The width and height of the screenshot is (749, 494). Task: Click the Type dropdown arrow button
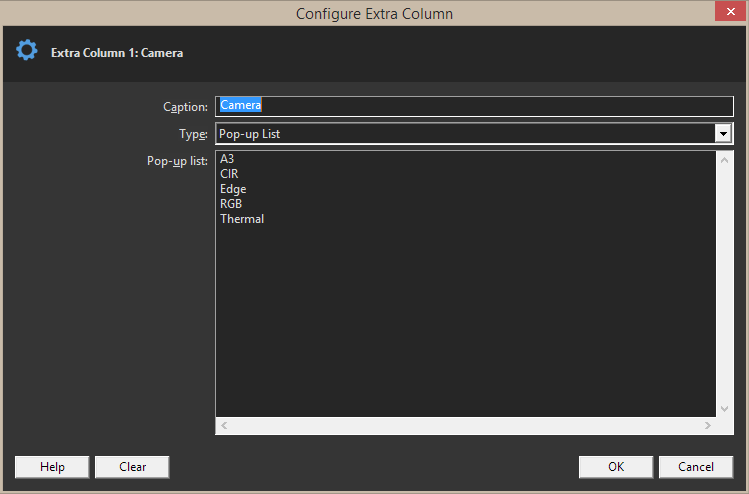pyautogui.click(x=723, y=133)
